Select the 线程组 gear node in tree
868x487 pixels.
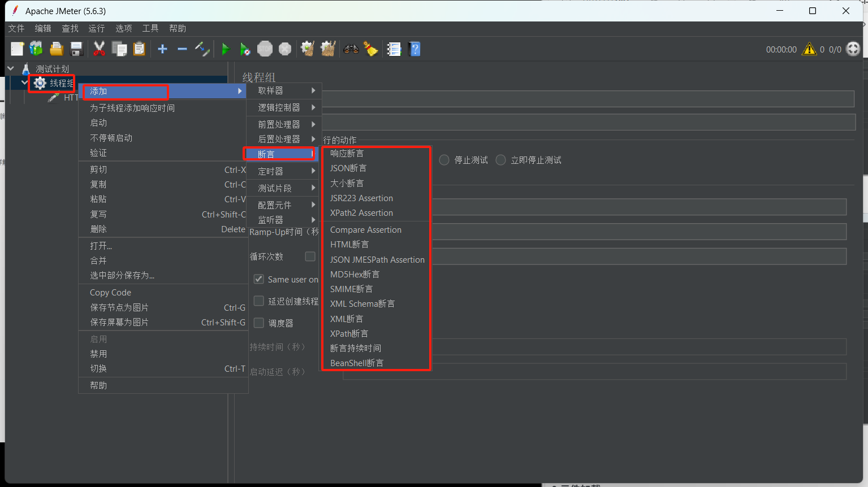pyautogui.click(x=53, y=83)
